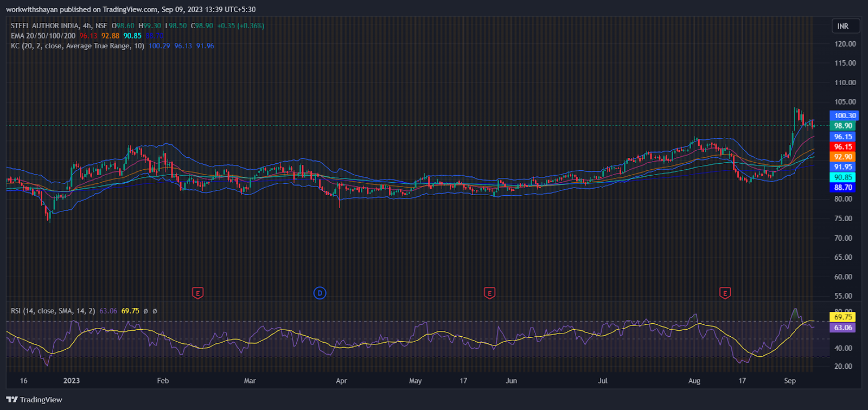Click the 70.00 price axis label
Screen dimensions: 868x410
[x=843, y=238]
